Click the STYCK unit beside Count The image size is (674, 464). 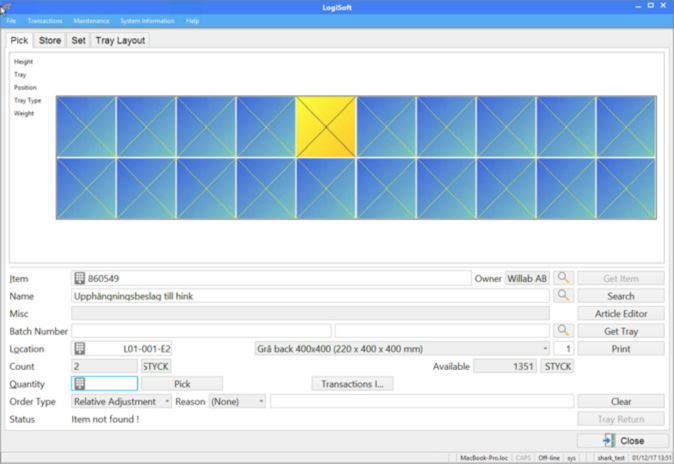tap(156, 366)
